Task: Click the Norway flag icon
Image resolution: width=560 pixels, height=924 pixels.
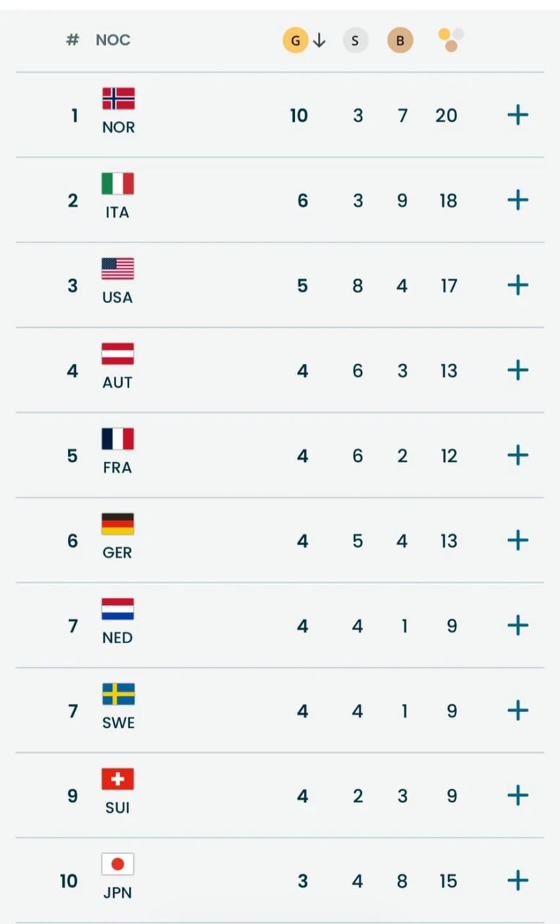Action: 118,98
